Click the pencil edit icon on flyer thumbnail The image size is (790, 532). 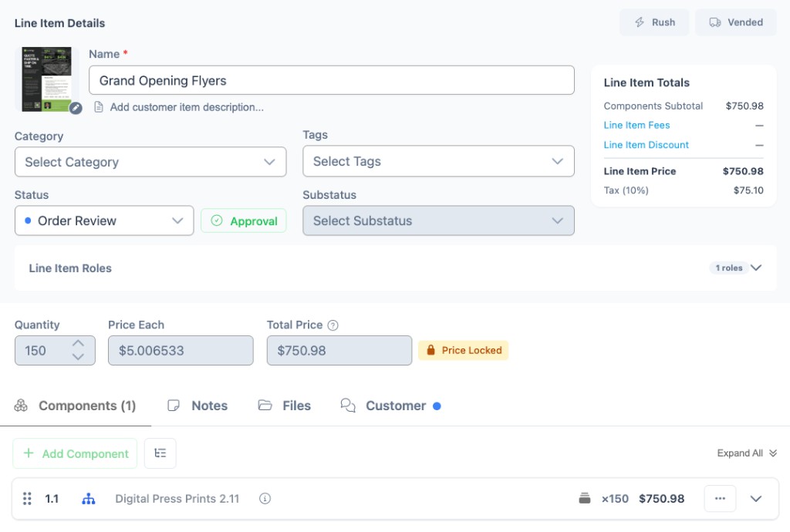pos(76,108)
